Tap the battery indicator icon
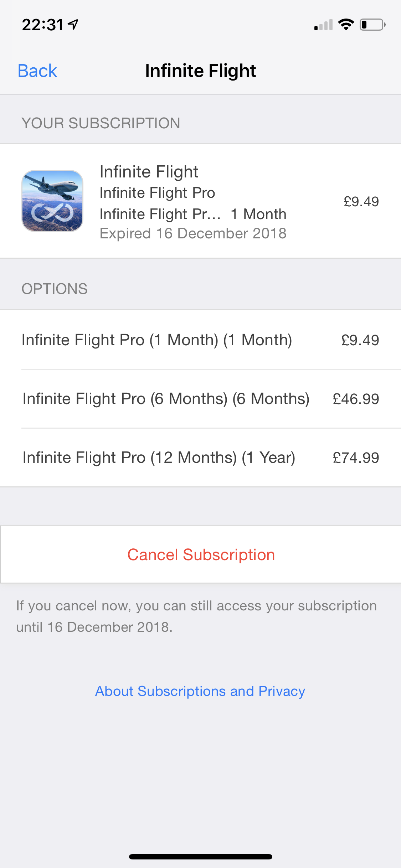Screen dimensions: 401x868 (372, 25)
